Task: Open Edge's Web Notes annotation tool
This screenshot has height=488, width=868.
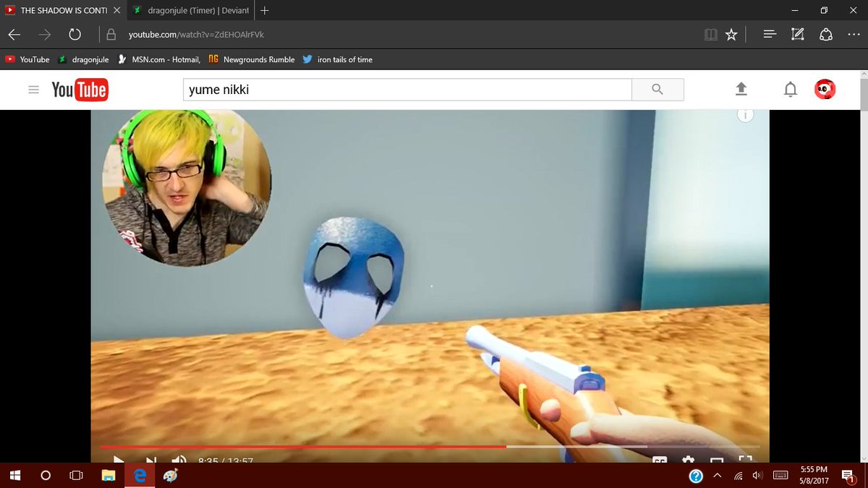Action: click(x=797, y=34)
